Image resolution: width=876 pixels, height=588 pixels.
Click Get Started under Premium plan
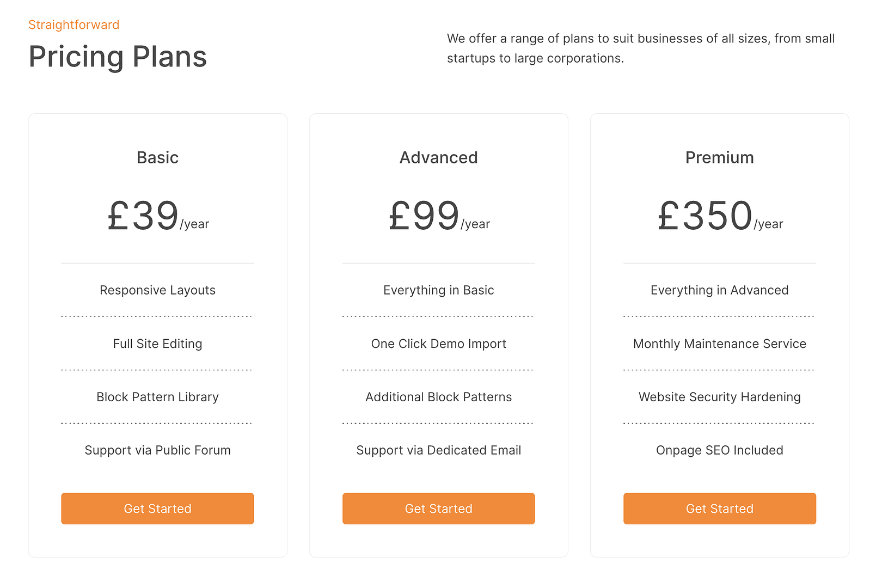(x=719, y=509)
